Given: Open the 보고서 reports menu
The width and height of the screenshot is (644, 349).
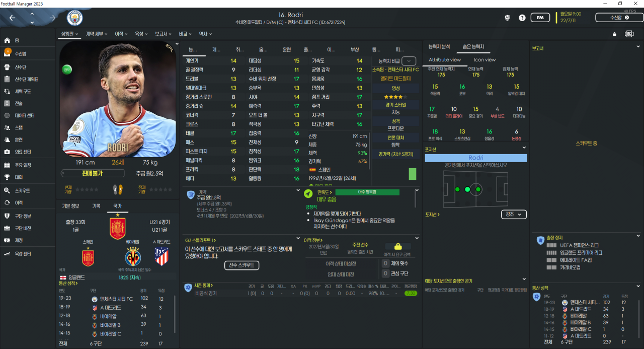Looking at the screenshot, I should [164, 34].
